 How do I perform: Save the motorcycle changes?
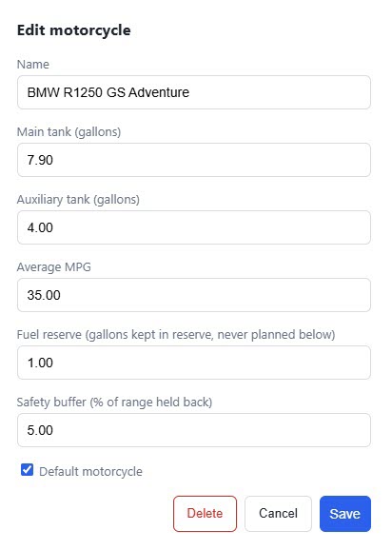345,514
